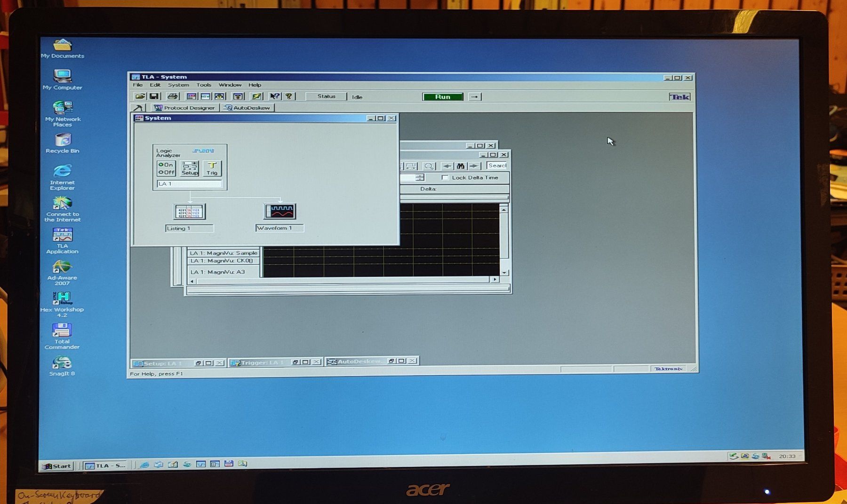
Task: Open the Tools menu
Action: click(x=204, y=85)
